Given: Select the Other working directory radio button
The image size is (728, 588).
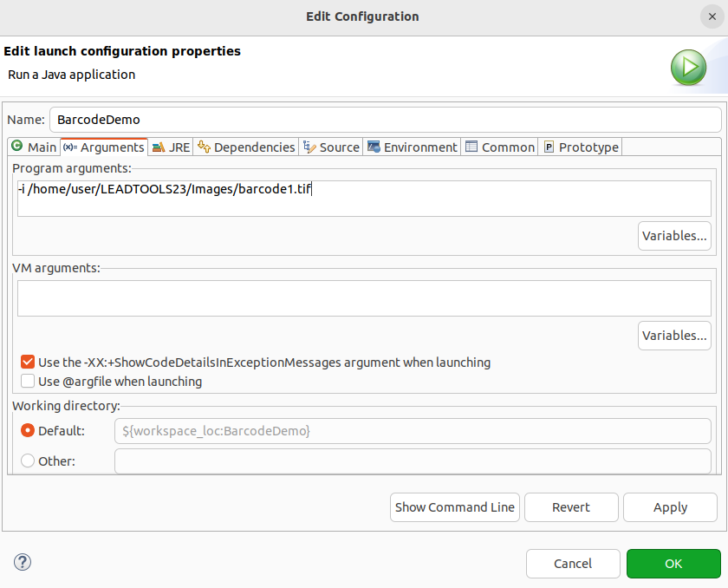Looking at the screenshot, I should [28, 461].
